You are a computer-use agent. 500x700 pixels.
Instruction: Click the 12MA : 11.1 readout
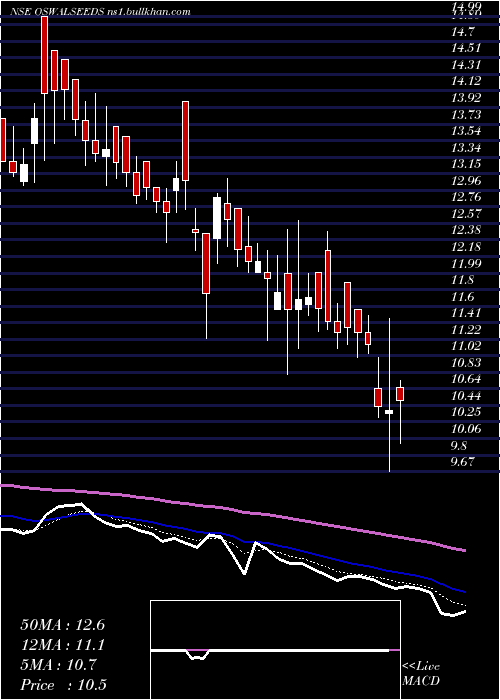pos(62,645)
